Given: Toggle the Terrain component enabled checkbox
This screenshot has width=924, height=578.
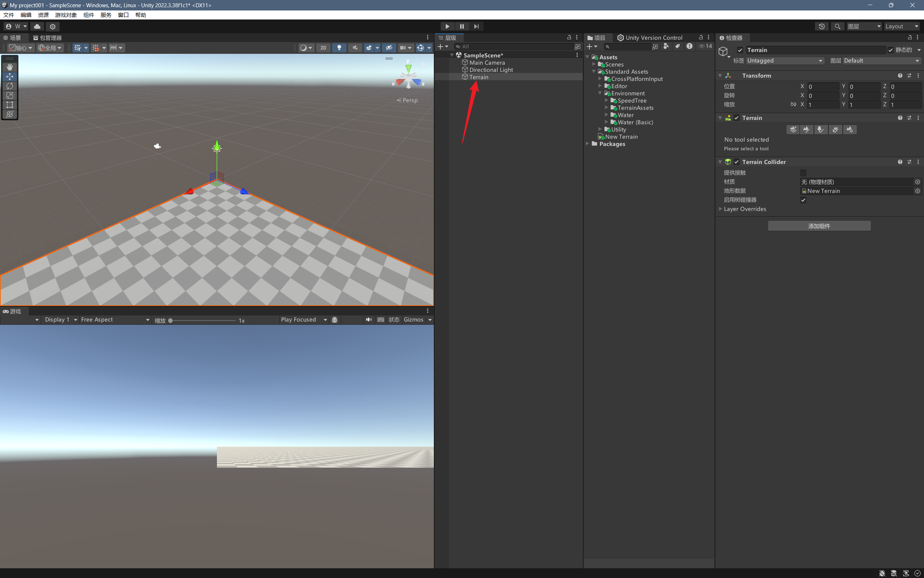Looking at the screenshot, I should [737, 118].
